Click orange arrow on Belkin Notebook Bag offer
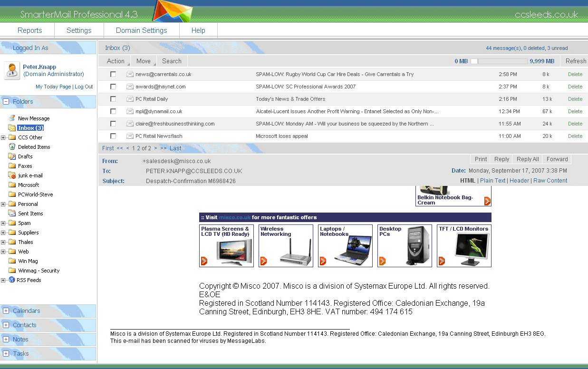This screenshot has height=369, width=588. [487, 201]
